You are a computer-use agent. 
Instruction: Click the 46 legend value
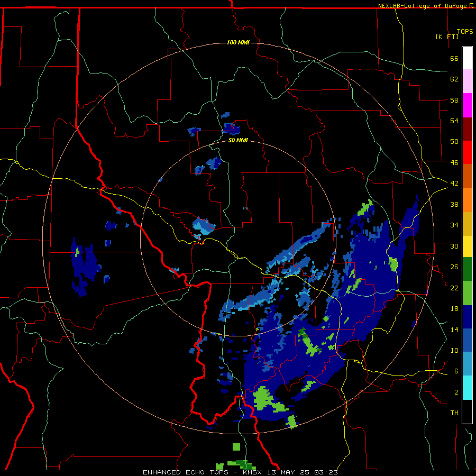[x=454, y=162]
